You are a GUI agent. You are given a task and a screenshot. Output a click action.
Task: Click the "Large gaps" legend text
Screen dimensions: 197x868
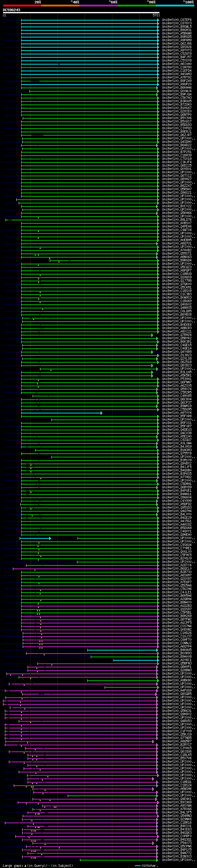(13, 866)
